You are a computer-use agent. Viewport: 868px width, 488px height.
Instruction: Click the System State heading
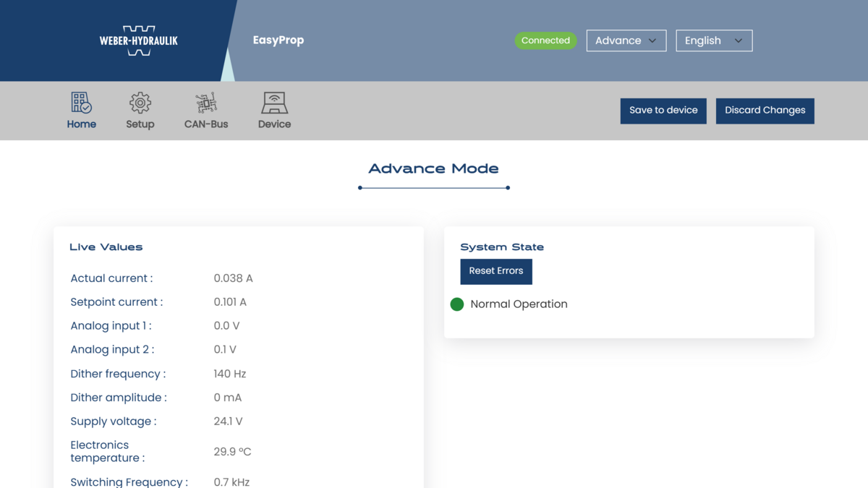(502, 247)
